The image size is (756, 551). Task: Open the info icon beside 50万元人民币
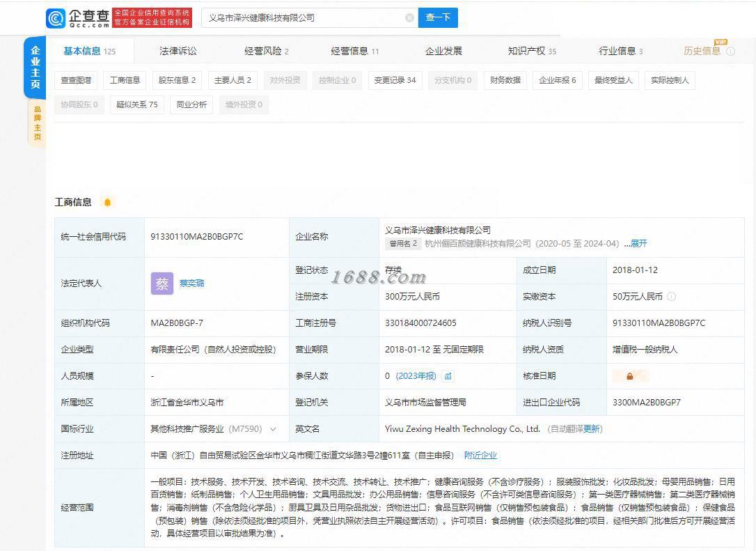[671, 297]
